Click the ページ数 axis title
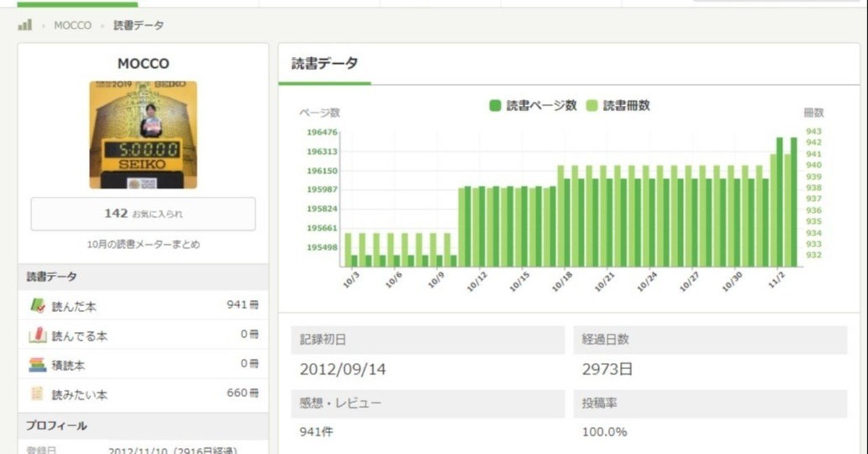 point(319,113)
